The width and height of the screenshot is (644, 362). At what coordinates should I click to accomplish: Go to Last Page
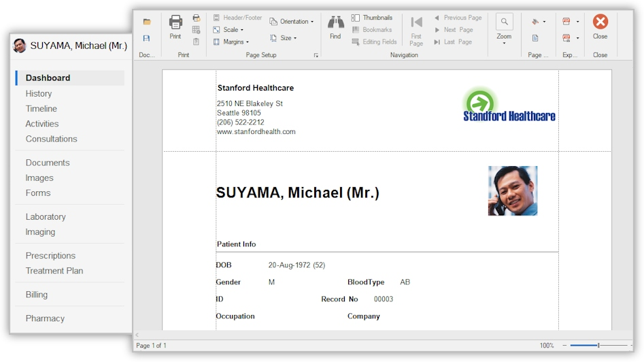click(453, 42)
